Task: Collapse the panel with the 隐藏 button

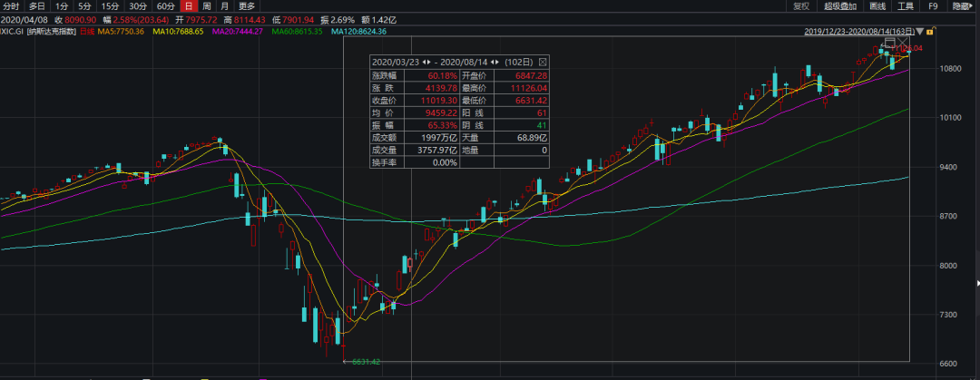Action: click(961, 6)
